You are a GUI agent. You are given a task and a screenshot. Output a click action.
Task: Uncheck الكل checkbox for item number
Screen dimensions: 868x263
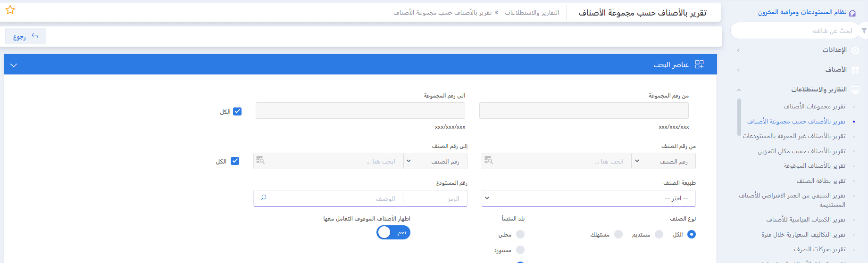pos(235,161)
